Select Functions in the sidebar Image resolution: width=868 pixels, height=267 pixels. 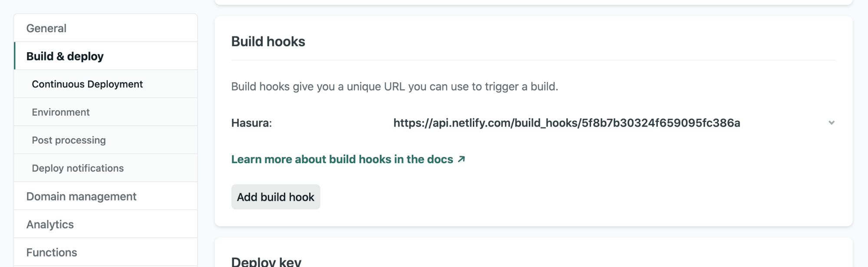tap(52, 252)
